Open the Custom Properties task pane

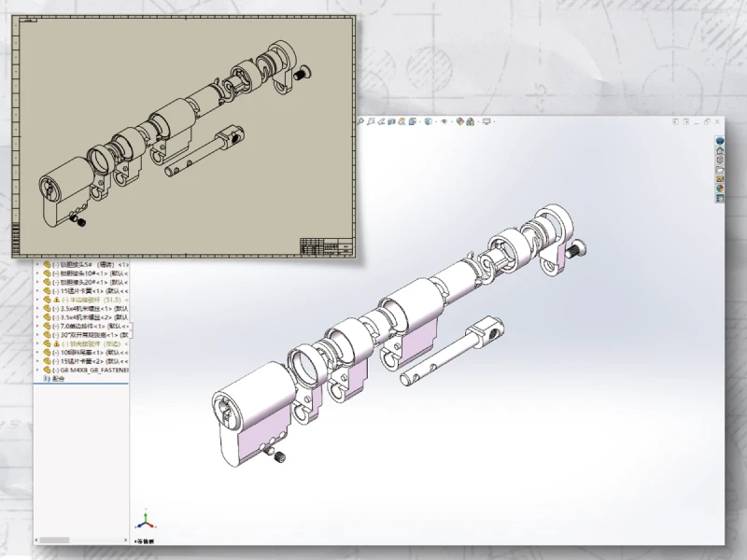coord(721,197)
